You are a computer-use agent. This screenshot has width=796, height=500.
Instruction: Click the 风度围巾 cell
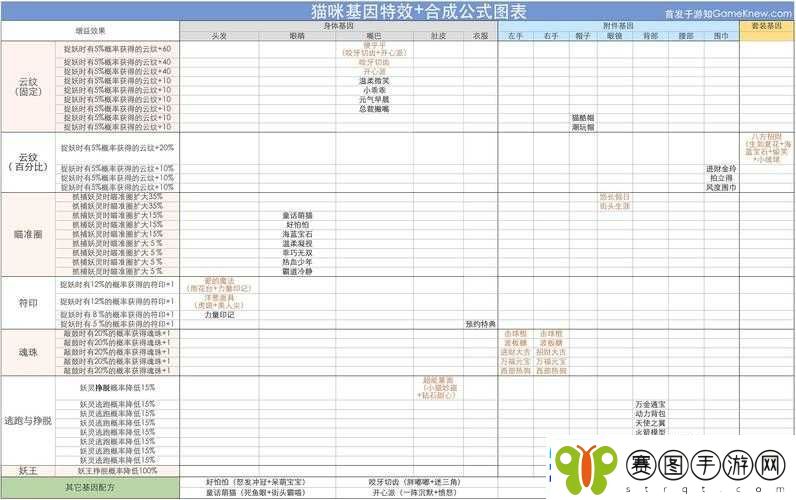(721, 187)
